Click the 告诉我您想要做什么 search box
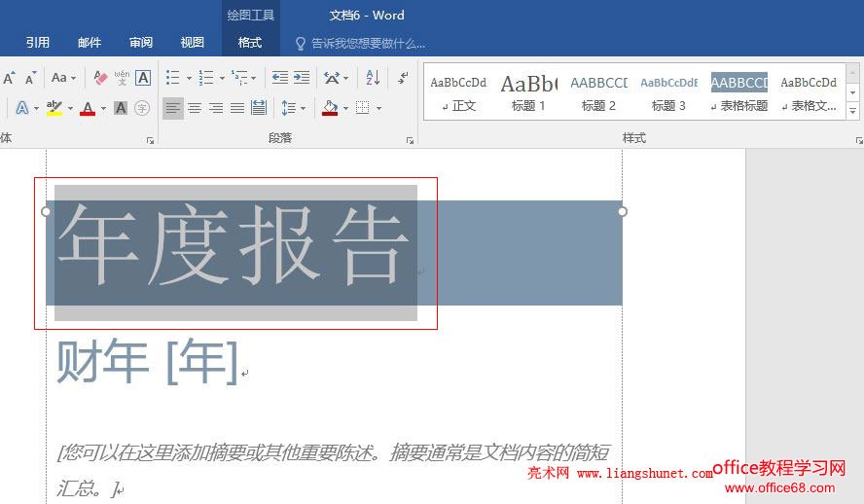This screenshot has width=864, height=504. pos(360,44)
